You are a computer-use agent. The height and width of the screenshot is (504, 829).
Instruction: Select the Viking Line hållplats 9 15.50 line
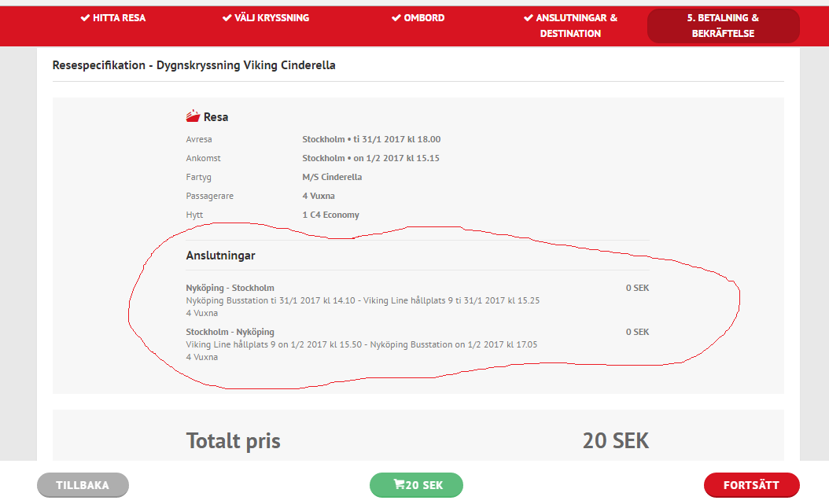point(362,344)
